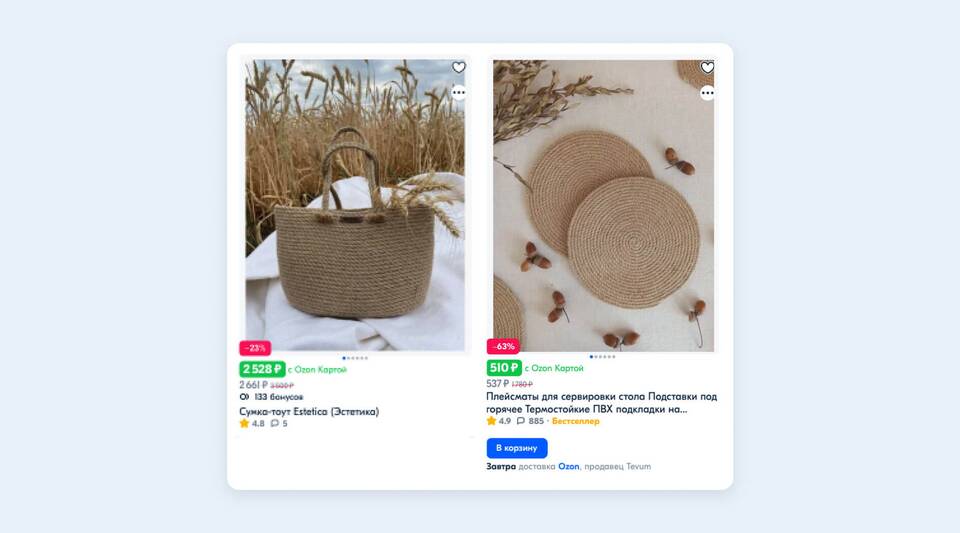This screenshot has width=960, height=533.
Task: Click the 133 бонусов bonus icon
Action: [244, 397]
